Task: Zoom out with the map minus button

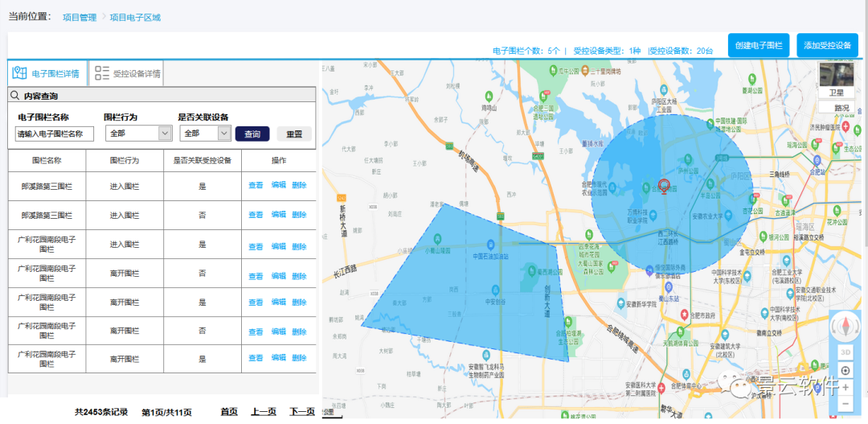Action: [845, 403]
